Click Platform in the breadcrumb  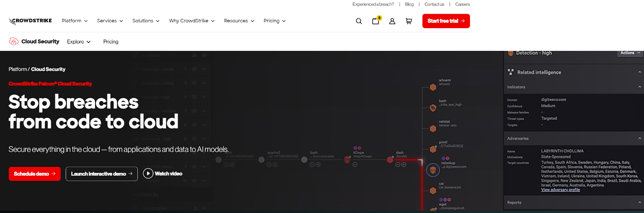pos(18,70)
